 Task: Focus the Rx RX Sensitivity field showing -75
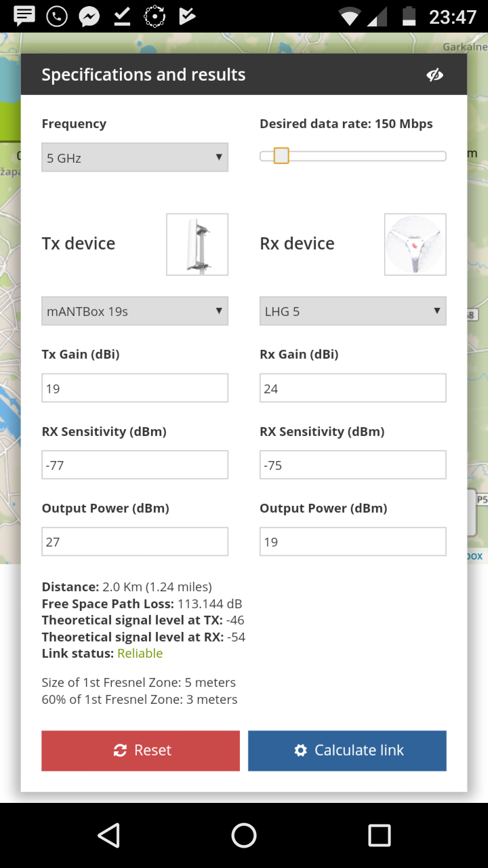click(353, 465)
